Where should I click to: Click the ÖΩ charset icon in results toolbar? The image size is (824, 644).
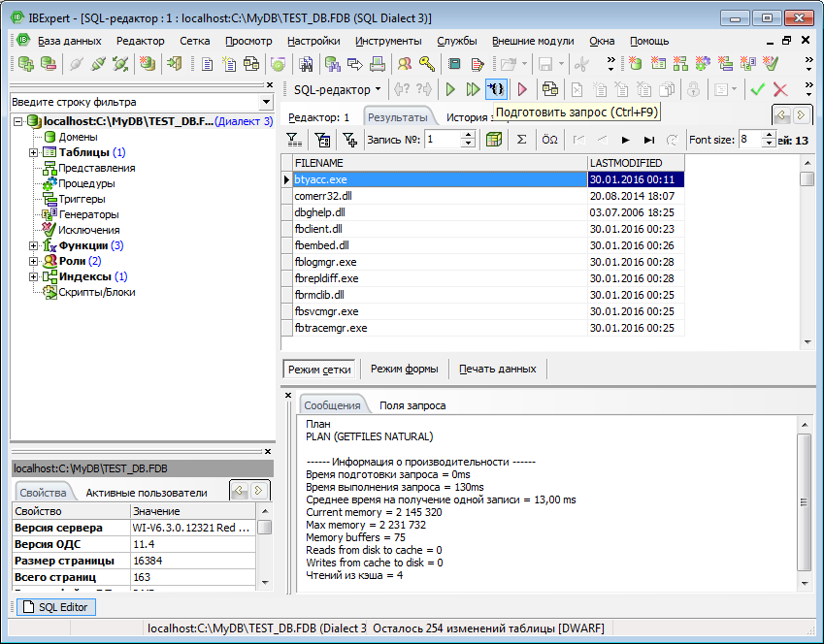pos(549,140)
